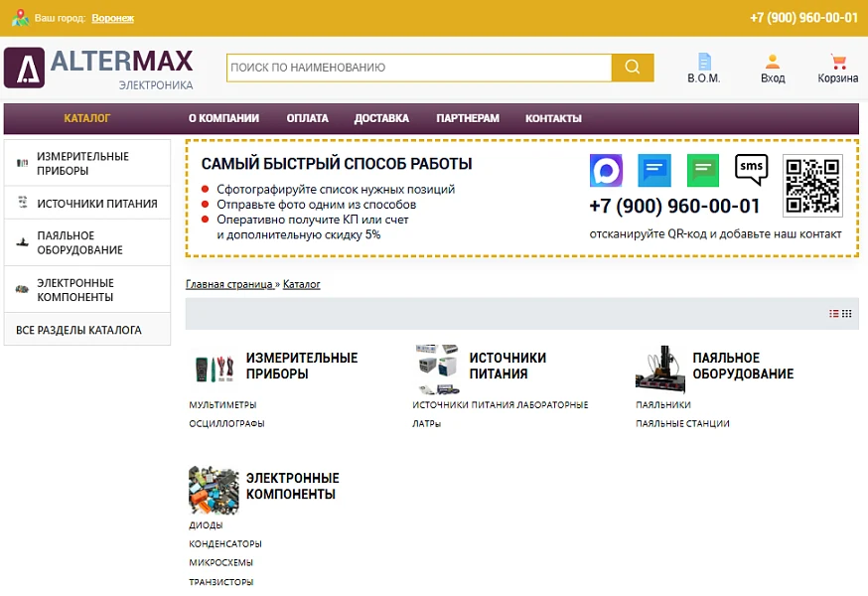Click the Корзина cart label
This screenshot has height=596, width=868.
tap(838, 78)
